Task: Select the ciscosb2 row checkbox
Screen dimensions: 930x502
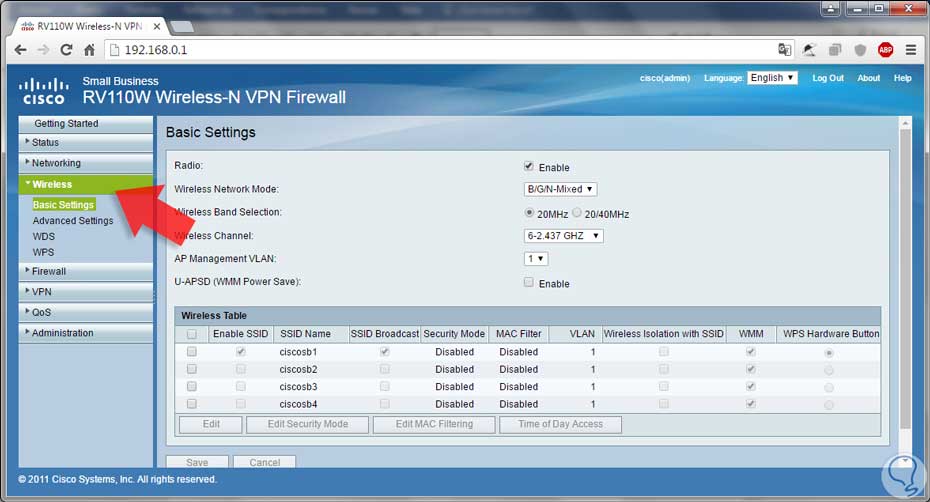Action: tap(192, 369)
